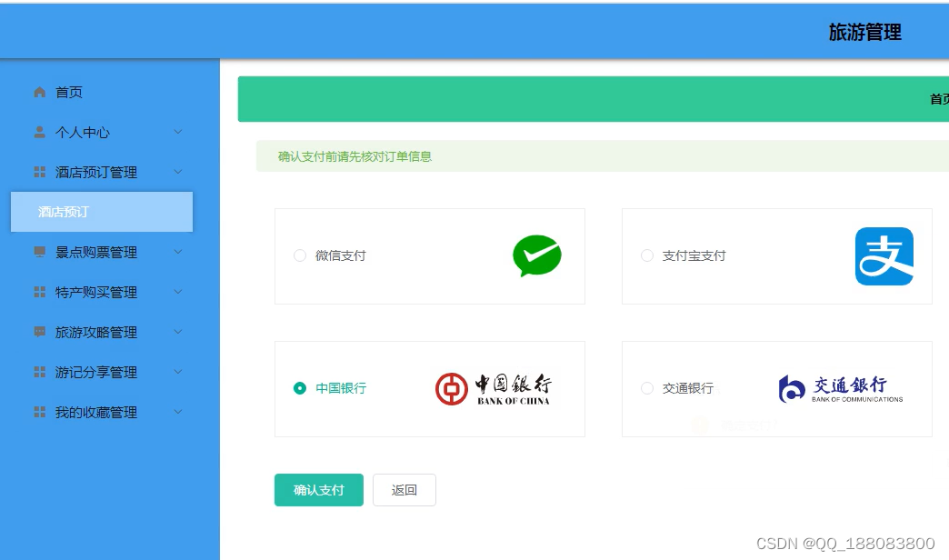Image resolution: width=949 pixels, height=560 pixels.
Task: Click the grid icon beside 酒店预订管理
Action: tap(39, 172)
